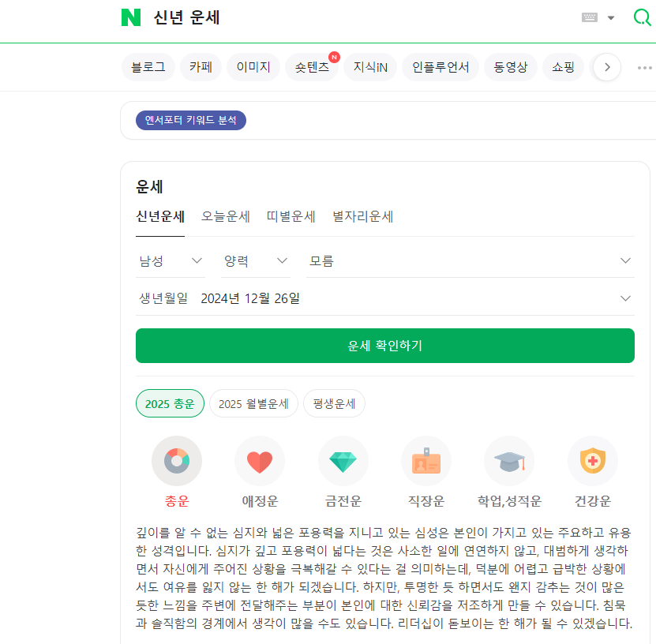
Task: Select the 평생운세 pill
Action: (x=334, y=404)
